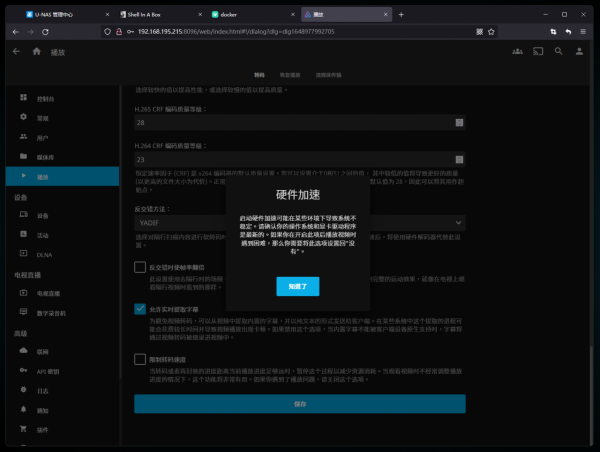Click the shield tracking protection icon
This screenshot has height=452, width=600.
click(108, 32)
